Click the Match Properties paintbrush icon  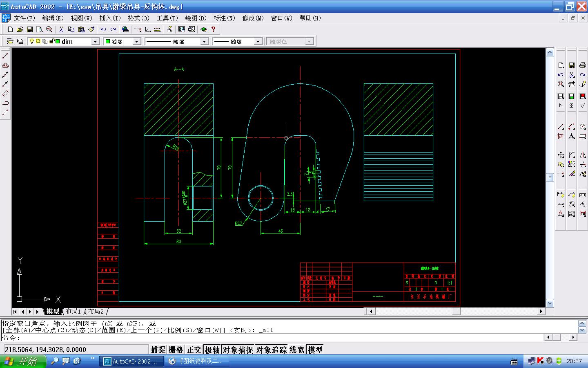(91, 29)
